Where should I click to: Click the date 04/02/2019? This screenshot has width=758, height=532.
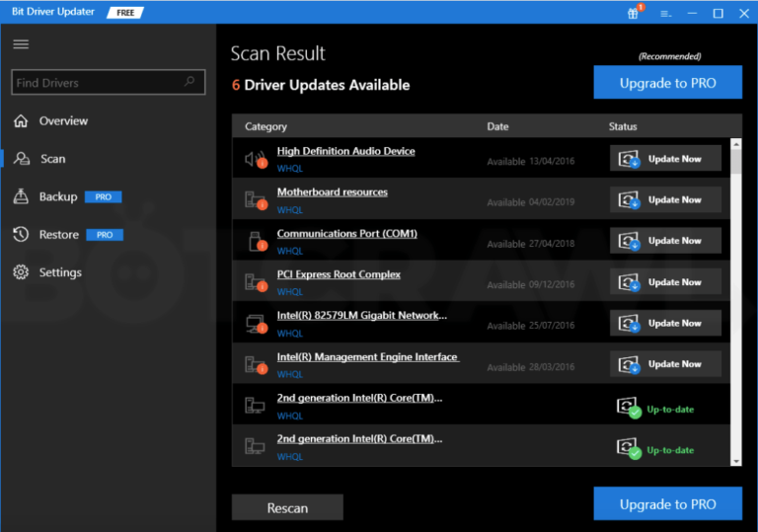(552, 202)
